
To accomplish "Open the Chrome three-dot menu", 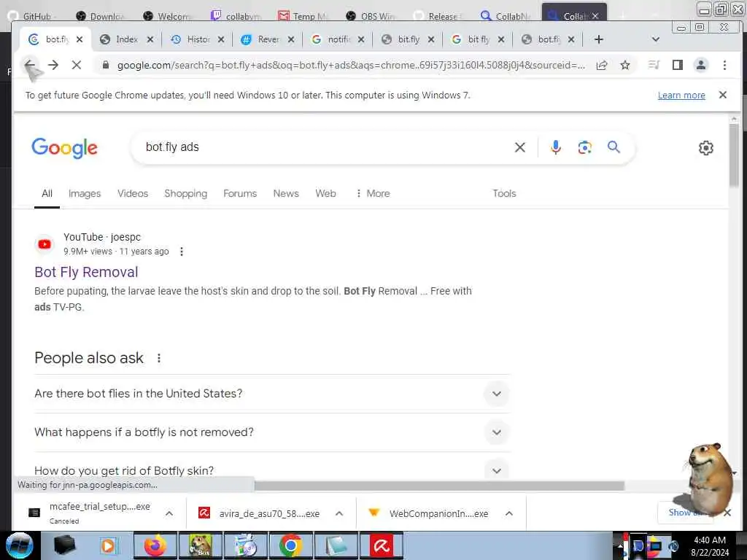I will click(724, 65).
